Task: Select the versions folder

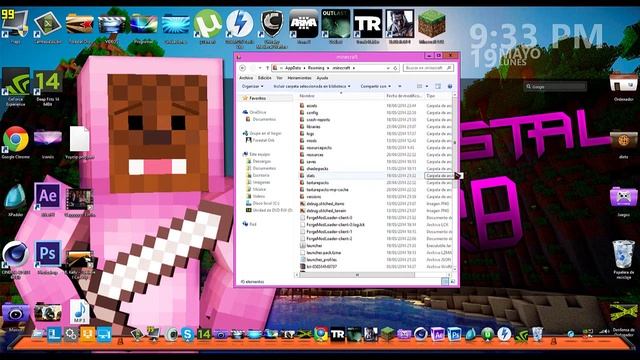Action: pyautogui.click(x=313, y=196)
